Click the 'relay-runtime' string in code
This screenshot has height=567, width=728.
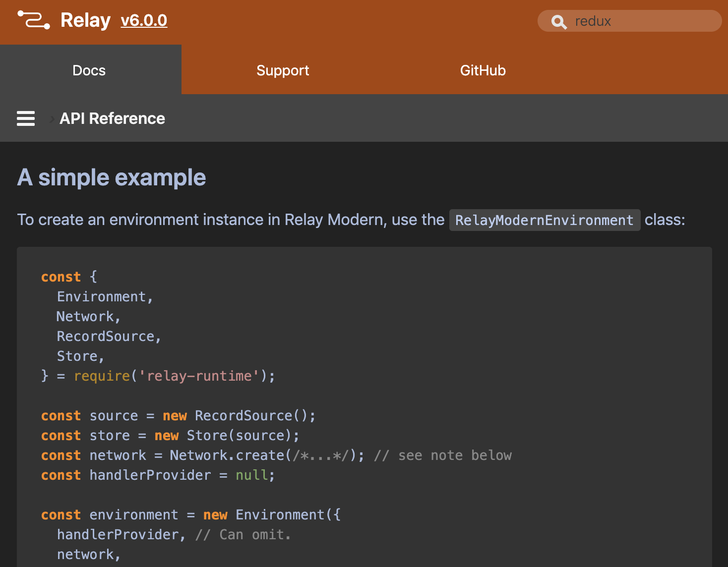[199, 376]
